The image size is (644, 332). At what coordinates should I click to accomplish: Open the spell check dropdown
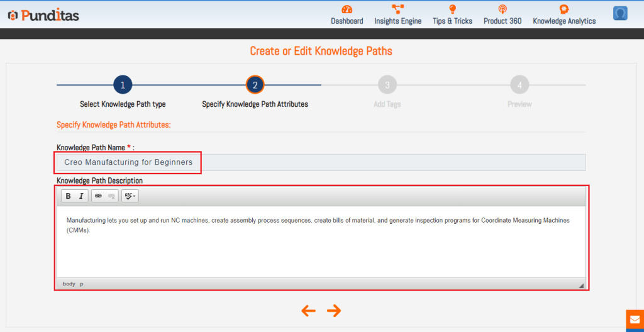(130, 196)
